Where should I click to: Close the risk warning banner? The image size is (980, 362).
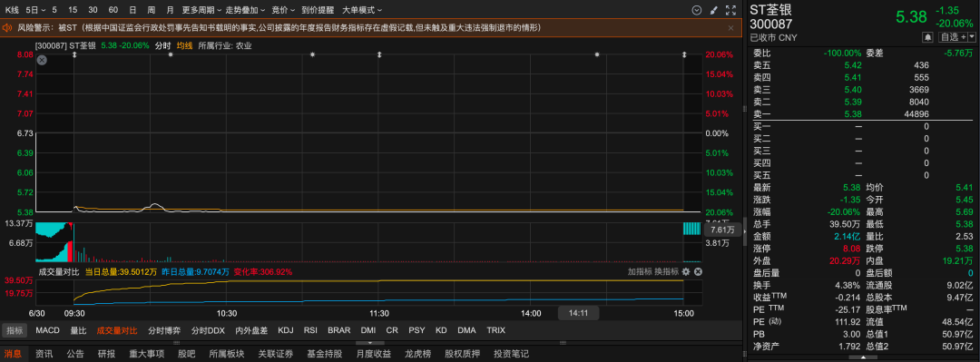click(730, 27)
